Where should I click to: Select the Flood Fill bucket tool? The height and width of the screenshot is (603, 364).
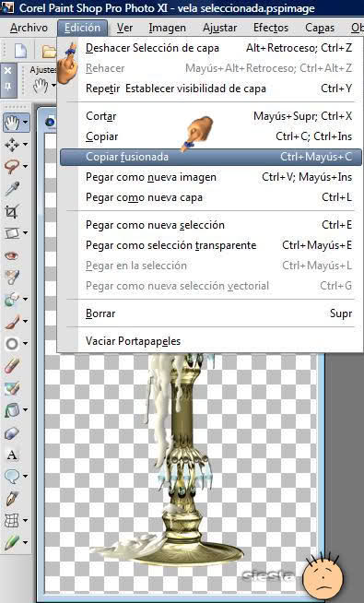tap(12, 410)
